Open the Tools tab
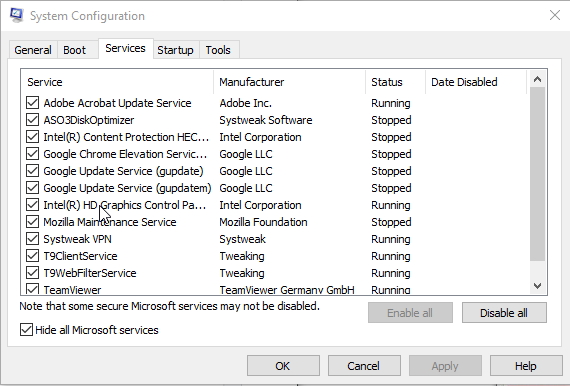 click(218, 50)
